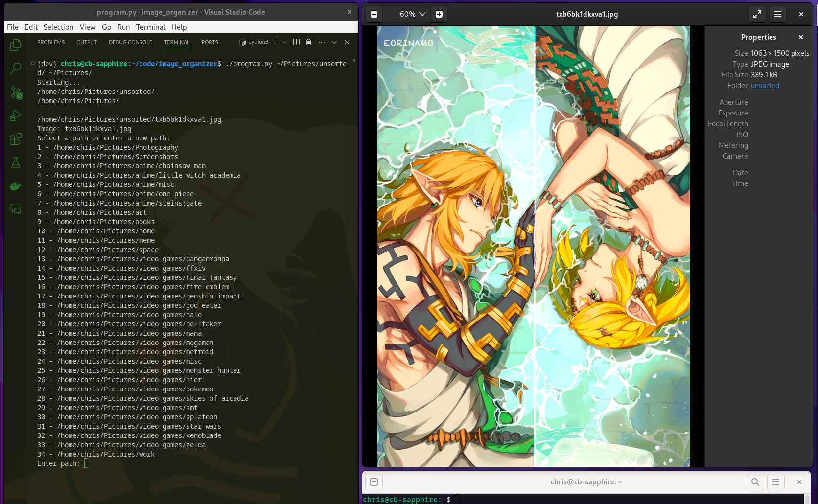
Task: Create a new terminal with plus icon
Action: click(x=277, y=42)
